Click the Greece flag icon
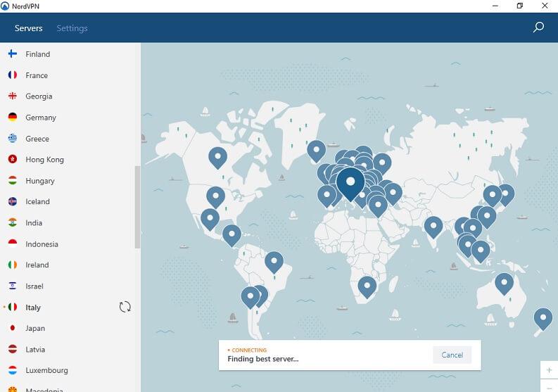Image resolution: width=558 pixels, height=392 pixels. tap(13, 138)
